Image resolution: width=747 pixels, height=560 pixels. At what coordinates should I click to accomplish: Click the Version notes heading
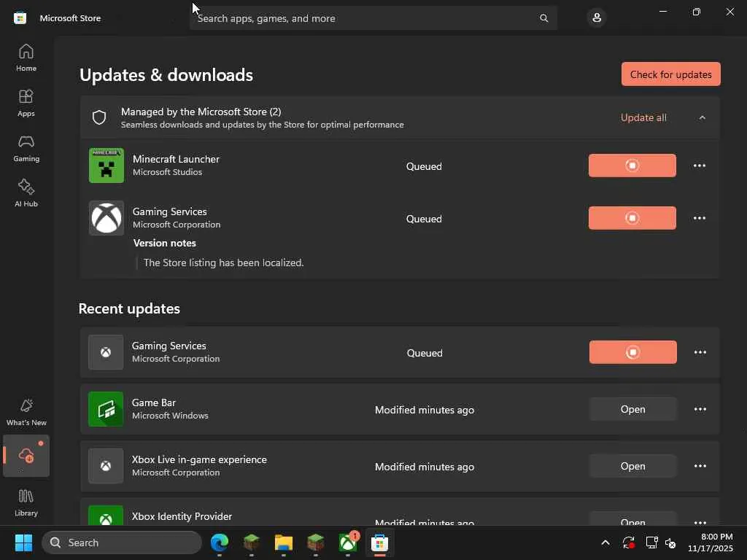[x=164, y=243]
